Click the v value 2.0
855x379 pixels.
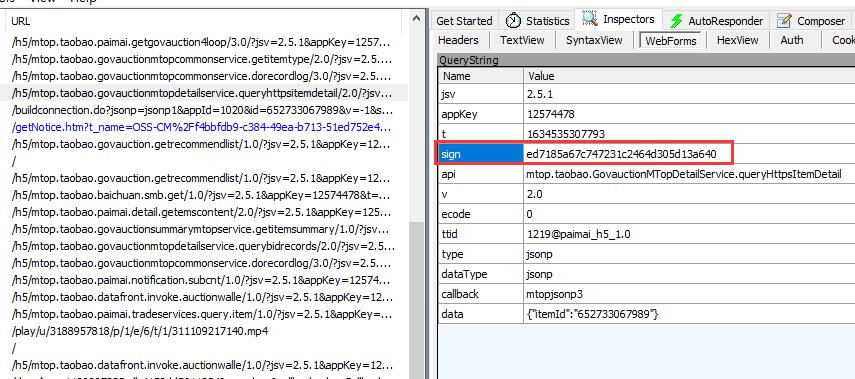(535, 194)
